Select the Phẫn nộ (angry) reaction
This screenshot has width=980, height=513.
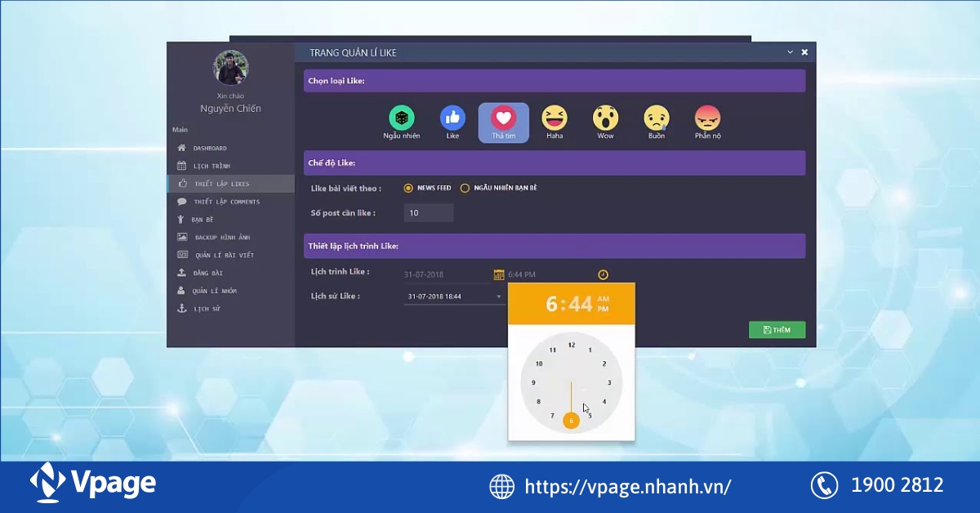[x=707, y=118]
